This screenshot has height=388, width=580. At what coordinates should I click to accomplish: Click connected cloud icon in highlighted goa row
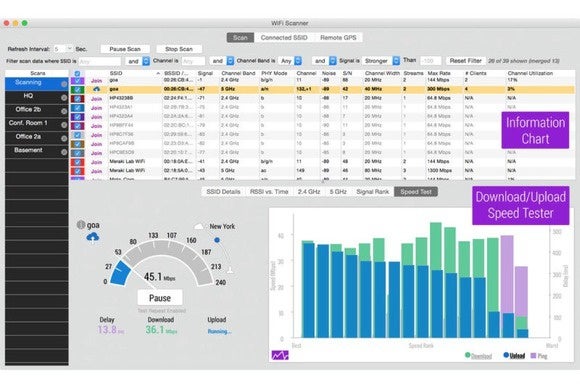pyautogui.click(x=97, y=89)
